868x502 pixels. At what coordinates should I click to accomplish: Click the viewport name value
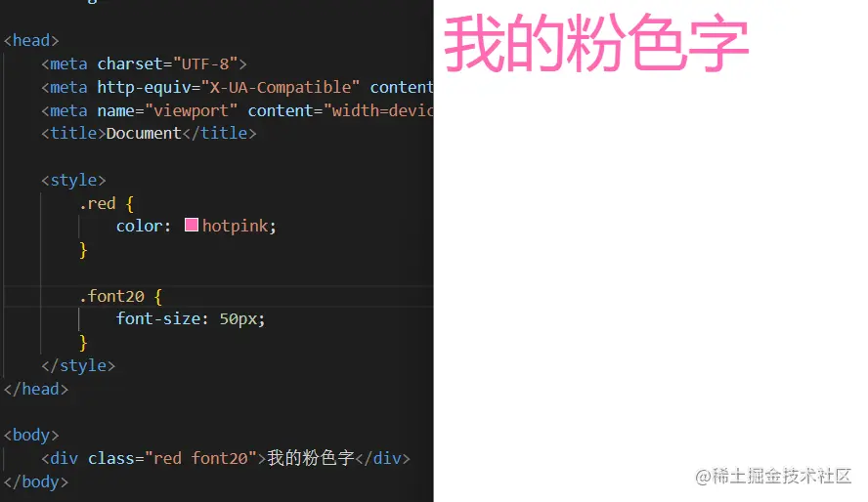point(191,110)
